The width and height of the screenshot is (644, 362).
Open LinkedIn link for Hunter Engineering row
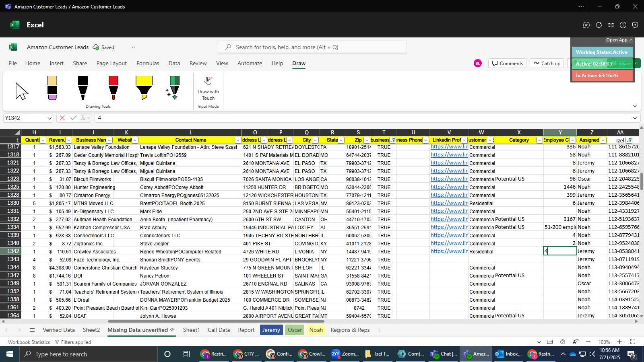coord(449,187)
